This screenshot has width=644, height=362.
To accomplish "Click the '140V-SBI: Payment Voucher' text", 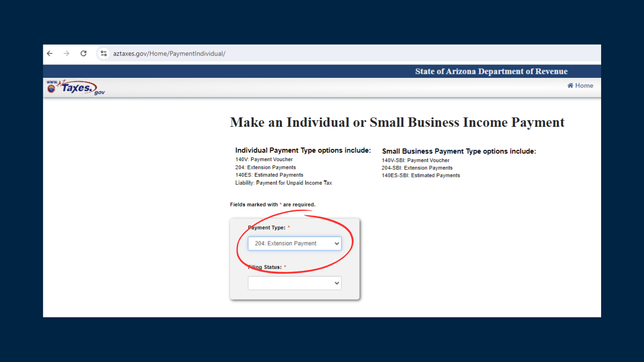I will 415,160.
